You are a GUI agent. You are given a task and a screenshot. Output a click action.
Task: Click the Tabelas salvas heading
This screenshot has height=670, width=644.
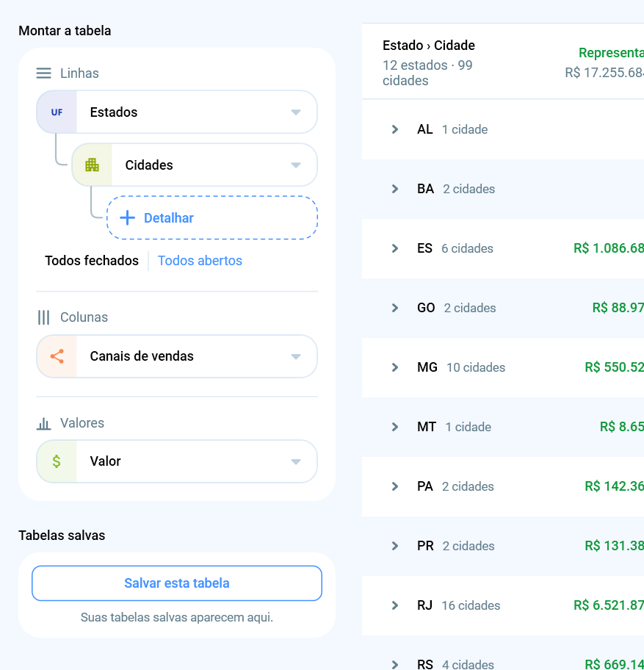[x=62, y=536]
